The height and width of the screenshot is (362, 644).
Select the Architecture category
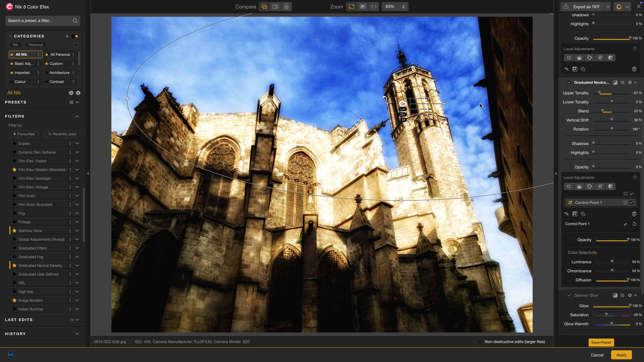click(59, 73)
